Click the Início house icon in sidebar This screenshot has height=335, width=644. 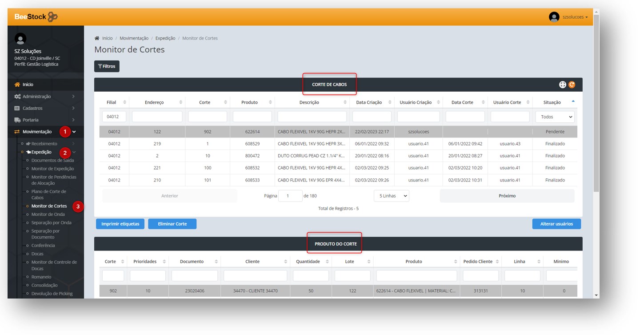pos(17,85)
